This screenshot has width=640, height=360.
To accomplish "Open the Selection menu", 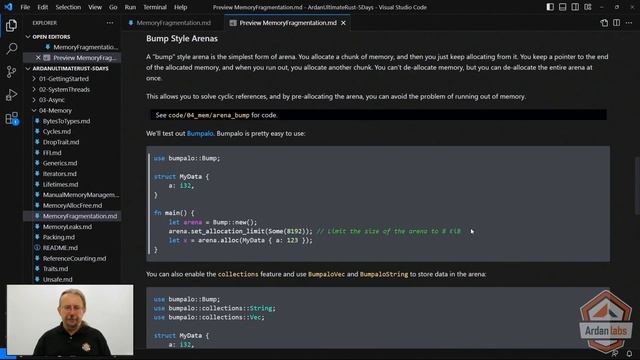I will 68,7.
